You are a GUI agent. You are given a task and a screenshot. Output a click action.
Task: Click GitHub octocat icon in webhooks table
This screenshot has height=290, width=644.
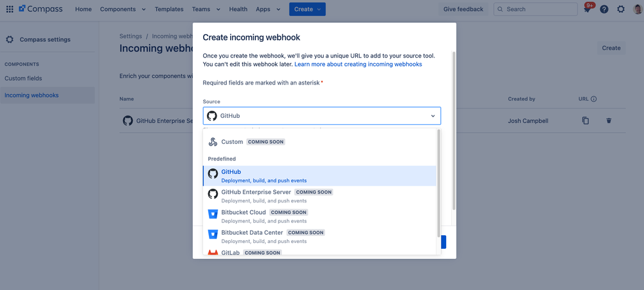tap(128, 121)
